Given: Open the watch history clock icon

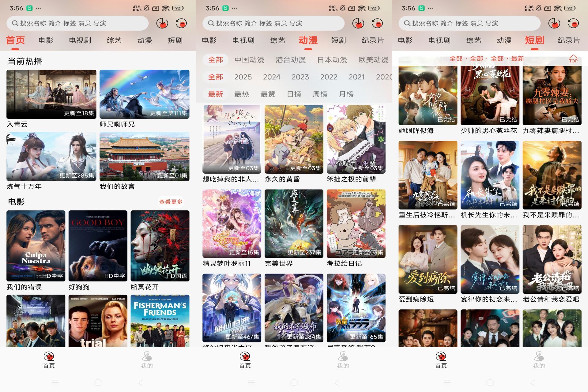Looking at the screenshot, I should [181, 23].
